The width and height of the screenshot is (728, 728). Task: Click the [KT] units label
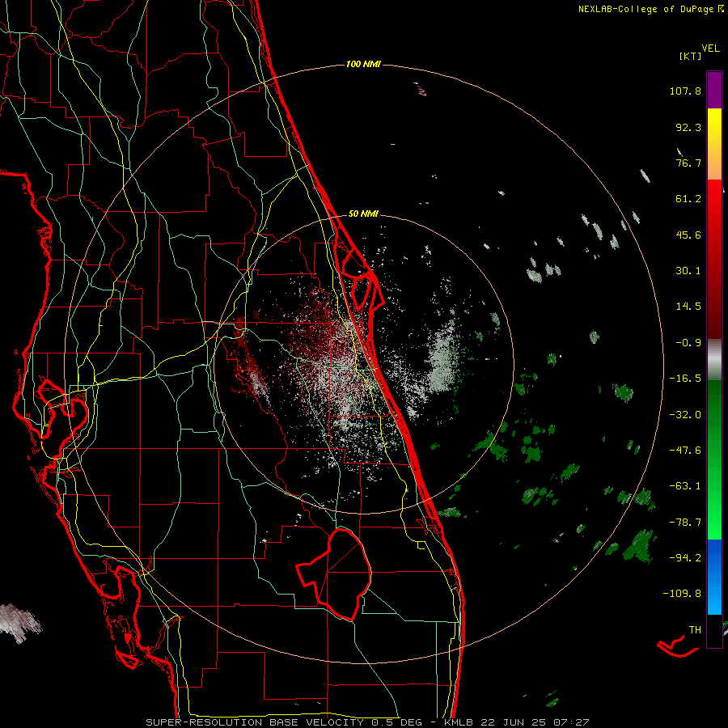(690, 56)
